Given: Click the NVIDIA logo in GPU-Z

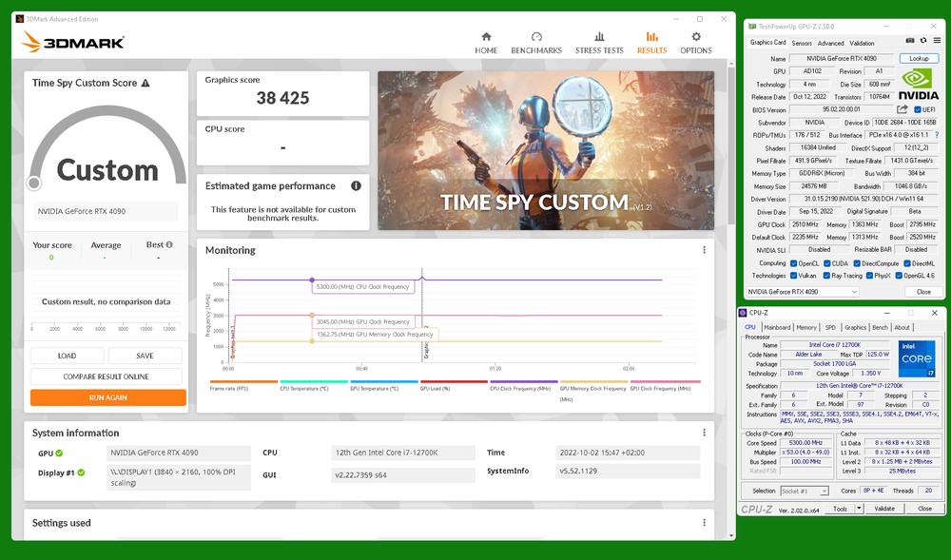Looking at the screenshot, I should 919,85.
